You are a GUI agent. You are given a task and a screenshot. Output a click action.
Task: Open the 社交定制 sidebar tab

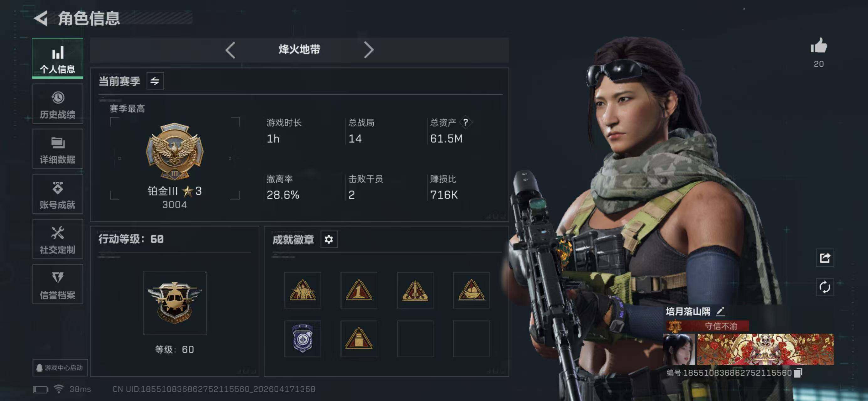point(58,239)
